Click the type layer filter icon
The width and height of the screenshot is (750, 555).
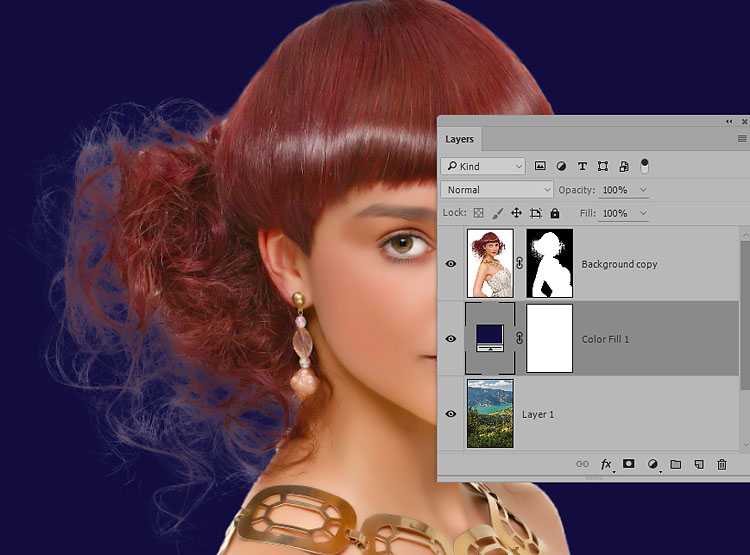[582, 166]
